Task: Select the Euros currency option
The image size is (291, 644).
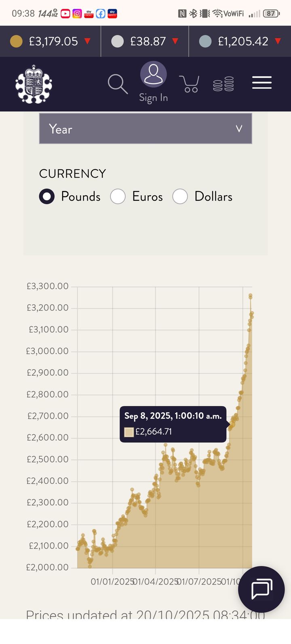Action: click(118, 197)
